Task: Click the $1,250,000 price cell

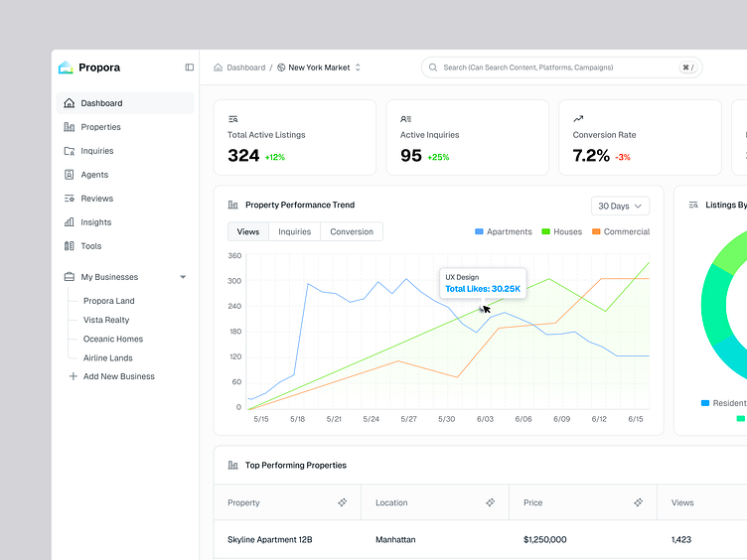Action: pos(545,539)
